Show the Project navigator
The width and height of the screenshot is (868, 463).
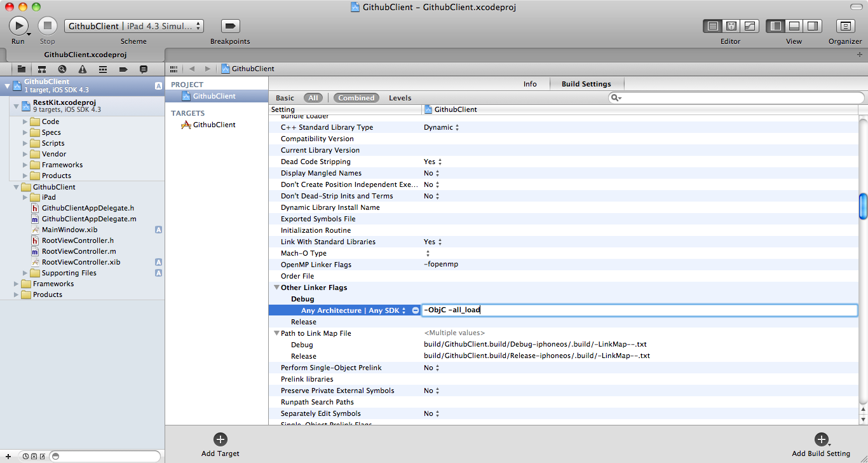click(x=22, y=69)
